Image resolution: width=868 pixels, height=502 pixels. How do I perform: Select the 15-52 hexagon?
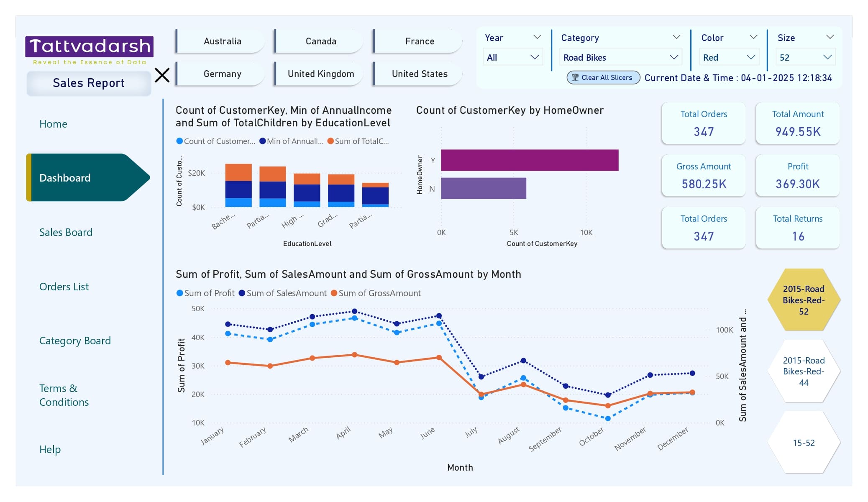pyautogui.click(x=804, y=443)
